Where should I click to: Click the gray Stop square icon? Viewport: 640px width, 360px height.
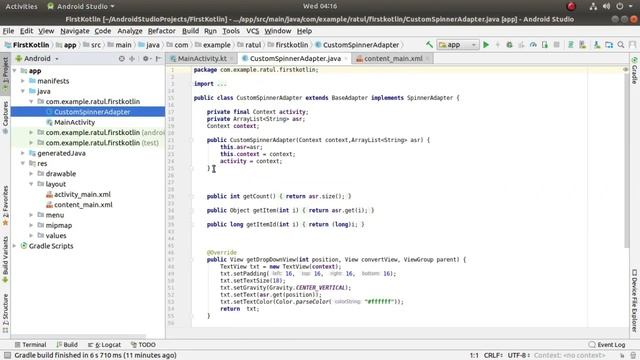tap(556, 44)
